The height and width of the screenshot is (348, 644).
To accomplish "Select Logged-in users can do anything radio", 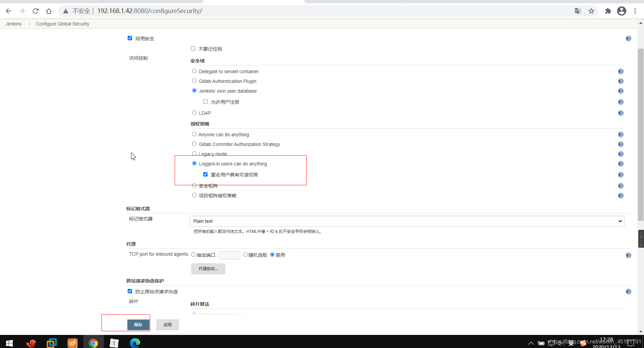I will (x=194, y=163).
